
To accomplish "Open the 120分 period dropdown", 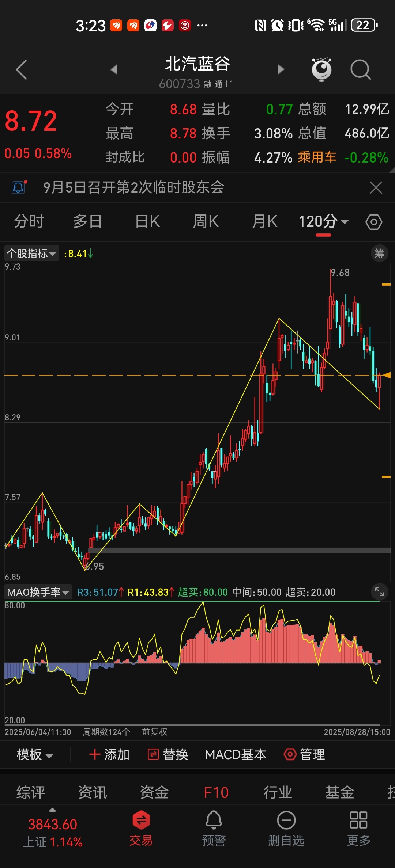I will pyautogui.click(x=324, y=221).
